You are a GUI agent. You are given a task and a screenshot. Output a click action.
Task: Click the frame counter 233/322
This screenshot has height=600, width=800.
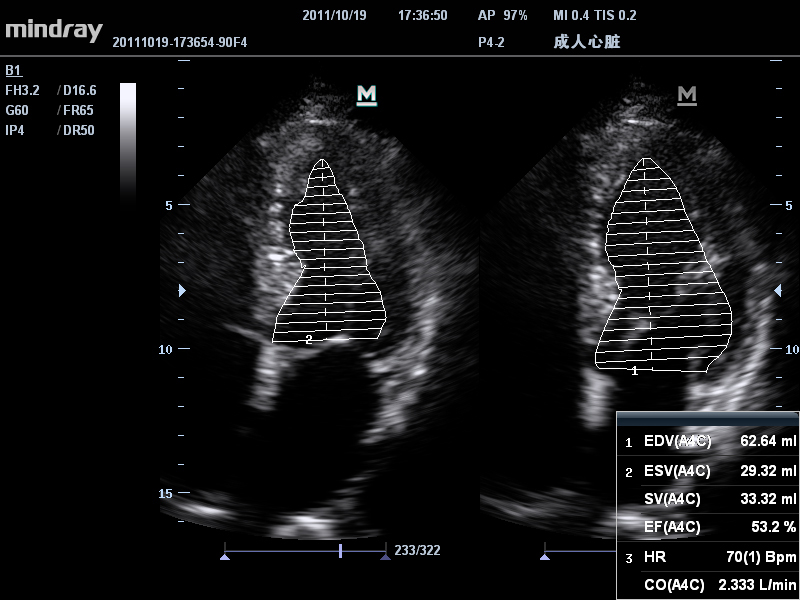pos(417,550)
